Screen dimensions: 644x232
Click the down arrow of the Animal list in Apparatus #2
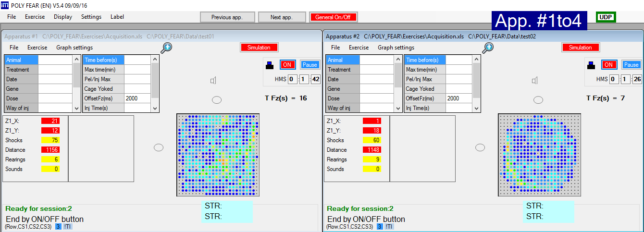(398, 108)
